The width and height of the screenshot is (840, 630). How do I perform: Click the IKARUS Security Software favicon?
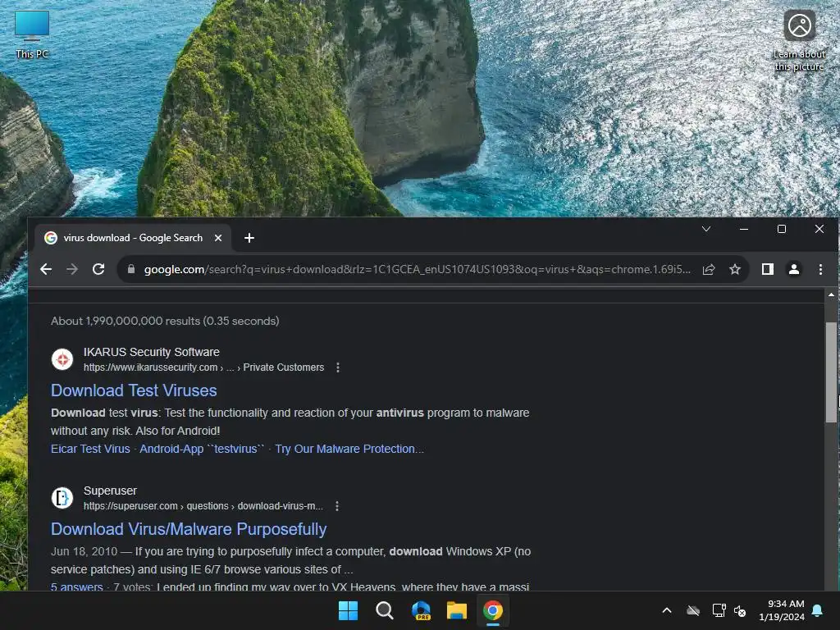pos(62,359)
